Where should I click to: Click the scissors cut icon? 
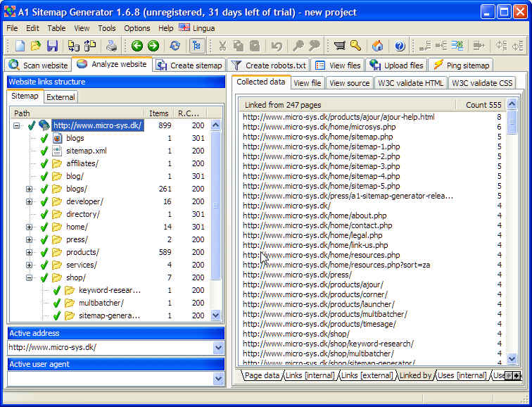coord(222,46)
